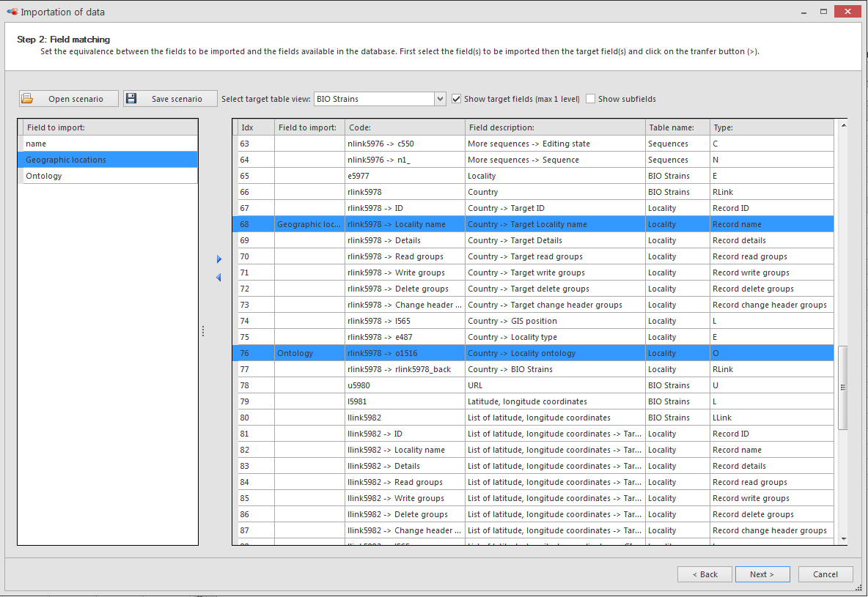This screenshot has width=868, height=597.
Task: Click the Idx column header
Action: (256, 127)
